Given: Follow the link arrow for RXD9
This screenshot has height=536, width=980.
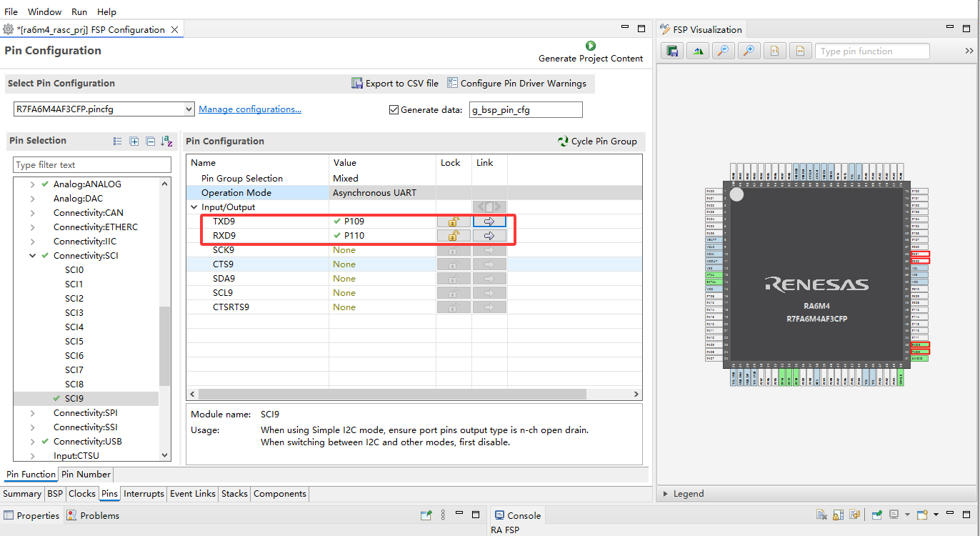Looking at the screenshot, I should coord(489,236).
